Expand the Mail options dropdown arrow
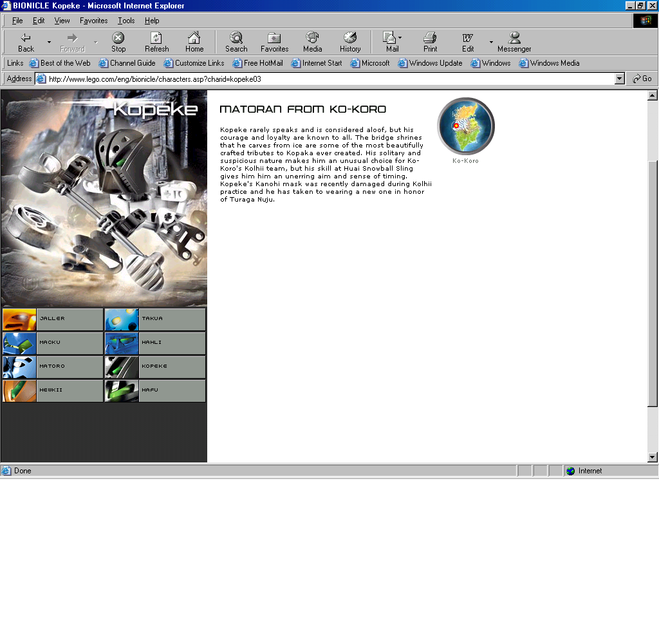 click(x=400, y=38)
